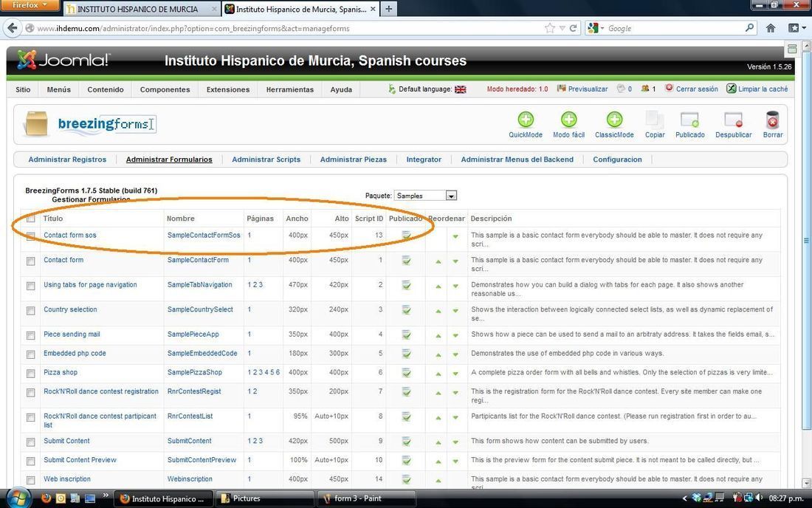This screenshot has height=508, width=812.
Task: Click the Modo fácil green plus icon
Action: click(x=568, y=120)
